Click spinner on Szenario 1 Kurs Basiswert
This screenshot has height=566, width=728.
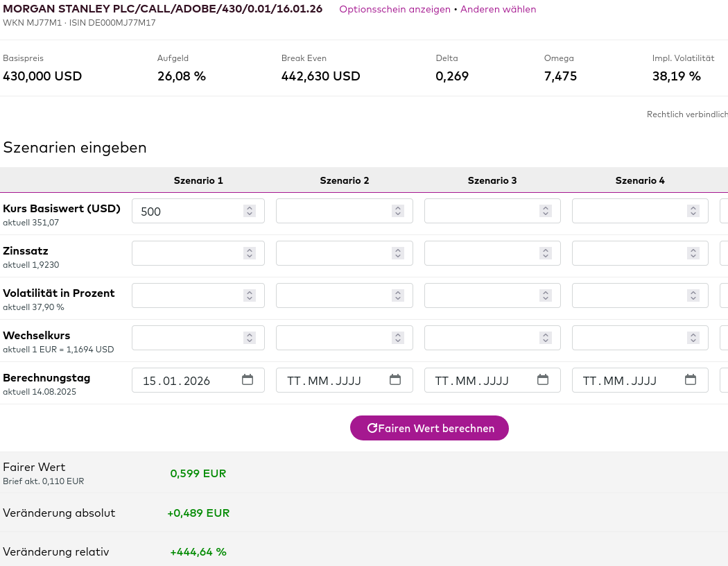250,211
